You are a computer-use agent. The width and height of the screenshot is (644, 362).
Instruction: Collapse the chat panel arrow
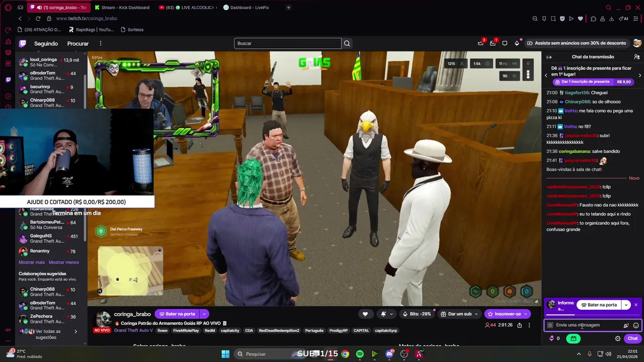(549, 57)
